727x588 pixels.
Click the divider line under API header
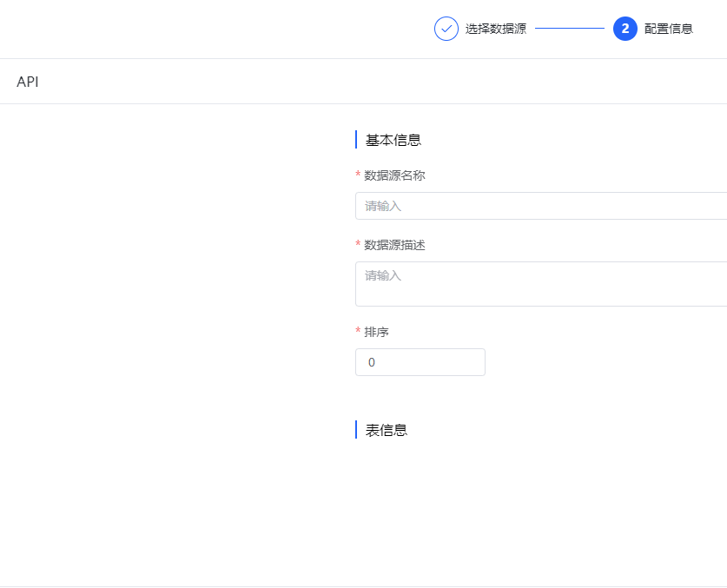[363, 104]
